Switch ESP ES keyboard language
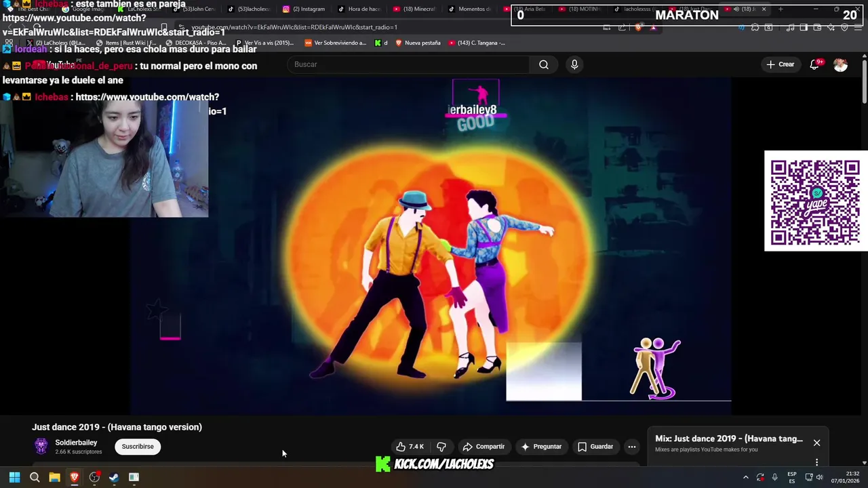The image size is (868, 488). click(792, 477)
